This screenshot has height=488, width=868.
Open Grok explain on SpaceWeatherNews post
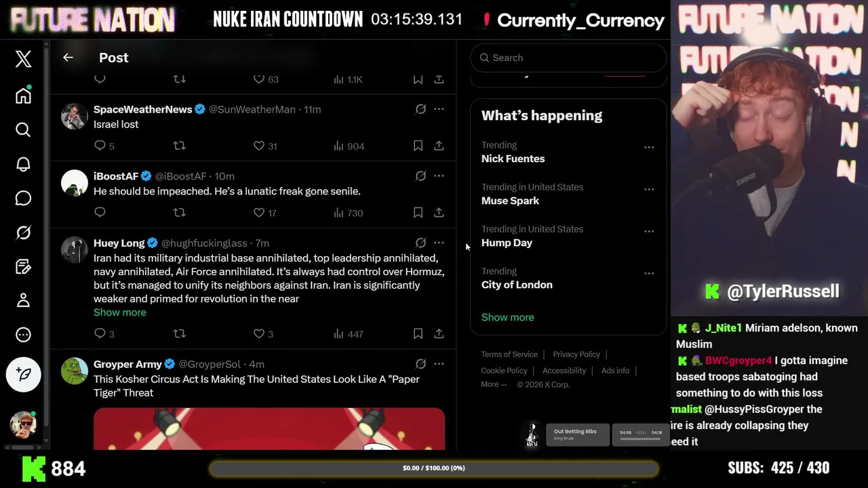pos(420,109)
